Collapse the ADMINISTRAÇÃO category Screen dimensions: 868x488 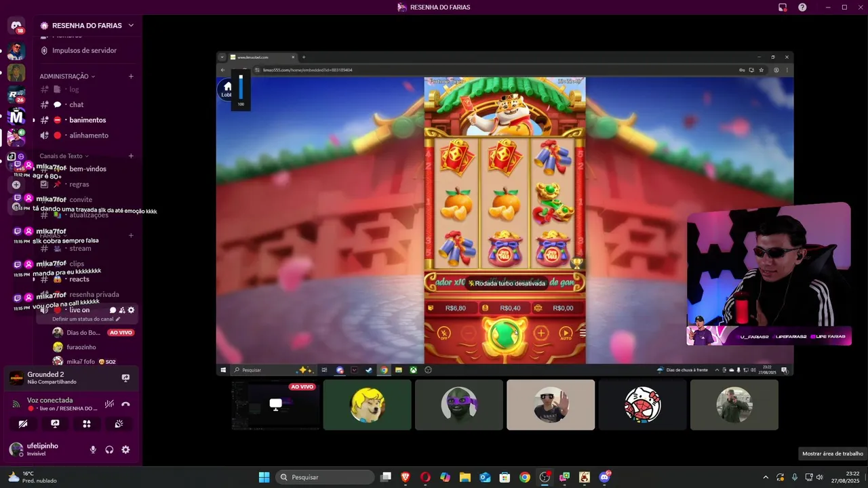(67, 77)
